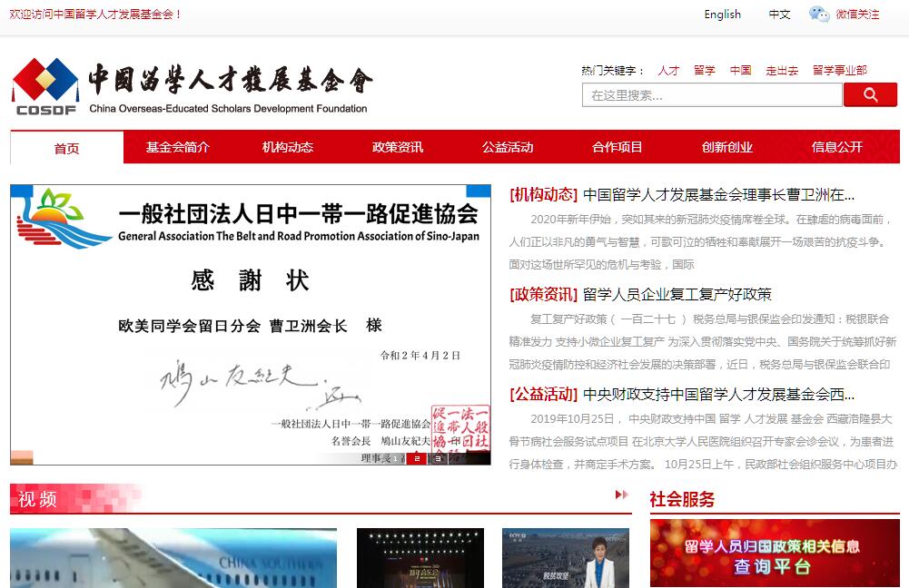909x588 pixels.
Task: Switch carousel to slide 1
Action: coord(397,458)
